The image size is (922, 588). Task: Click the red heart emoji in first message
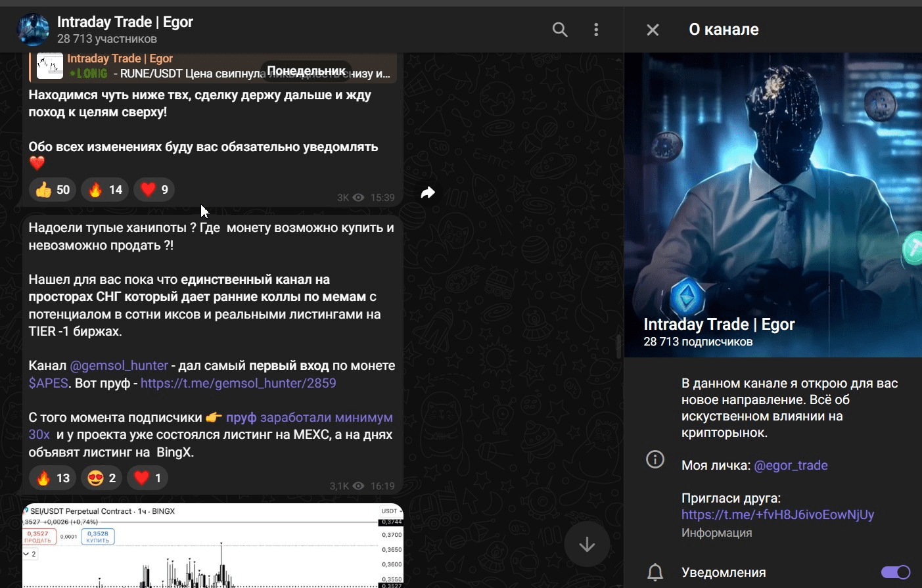(37, 164)
